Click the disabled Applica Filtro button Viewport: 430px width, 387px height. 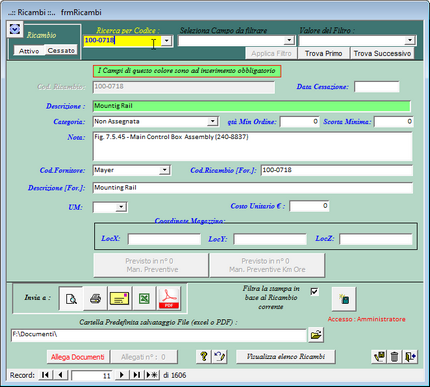pos(271,53)
